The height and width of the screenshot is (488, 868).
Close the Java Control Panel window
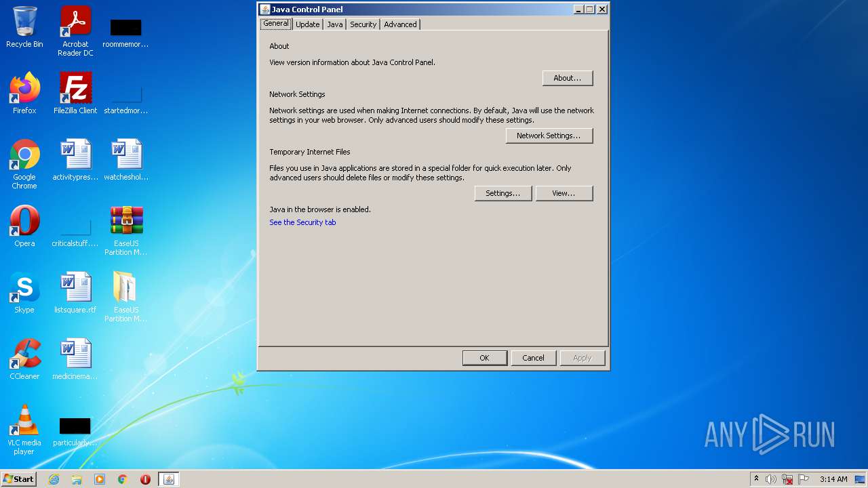click(601, 9)
